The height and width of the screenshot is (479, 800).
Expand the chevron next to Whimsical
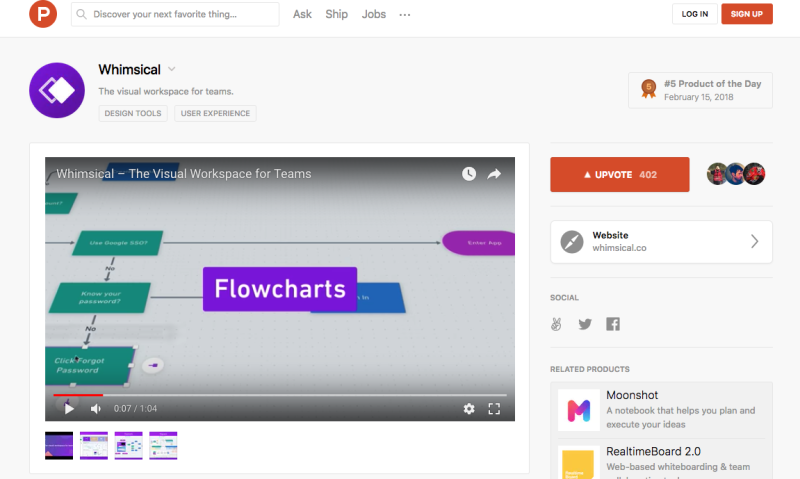pos(172,69)
